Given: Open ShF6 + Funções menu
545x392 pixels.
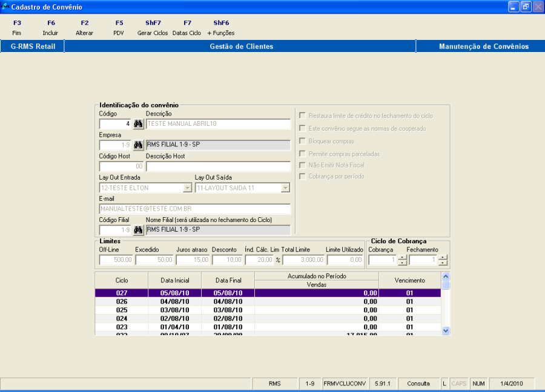Looking at the screenshot, I should (x=221, y=28).
